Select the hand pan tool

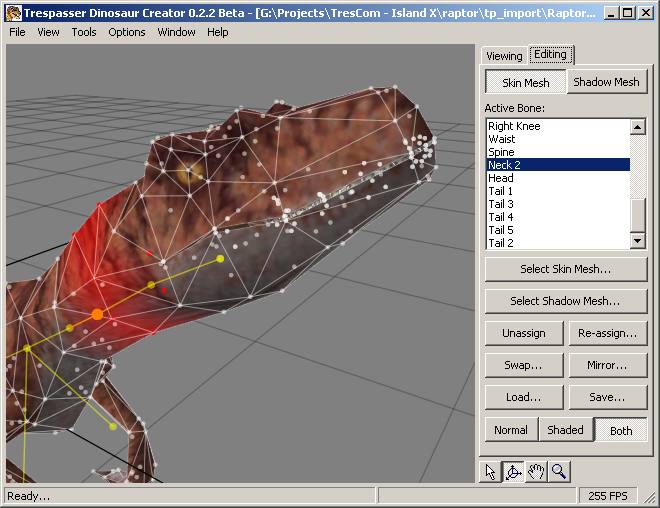click(536, 471)
